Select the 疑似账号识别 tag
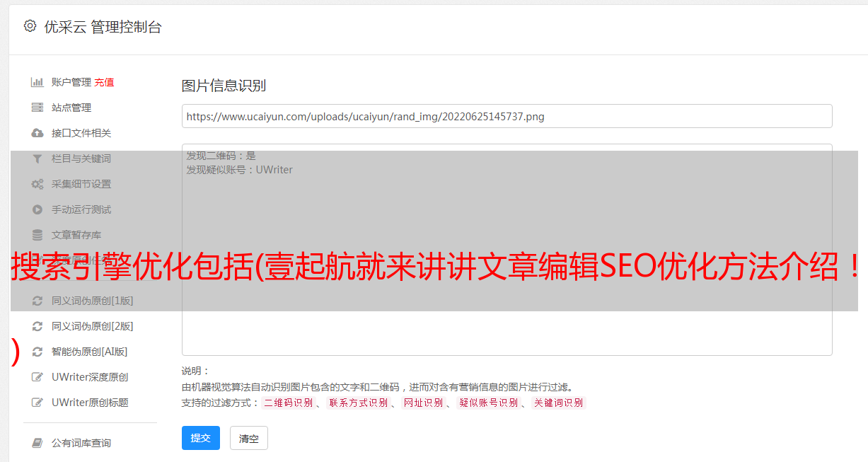The height and width of the screenshot is (462, 868). tap(488, 403)
